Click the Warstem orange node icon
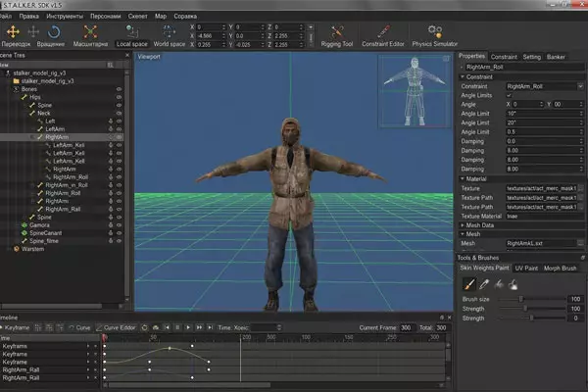Viewport: 588px width, 392px height. (16, 249)
